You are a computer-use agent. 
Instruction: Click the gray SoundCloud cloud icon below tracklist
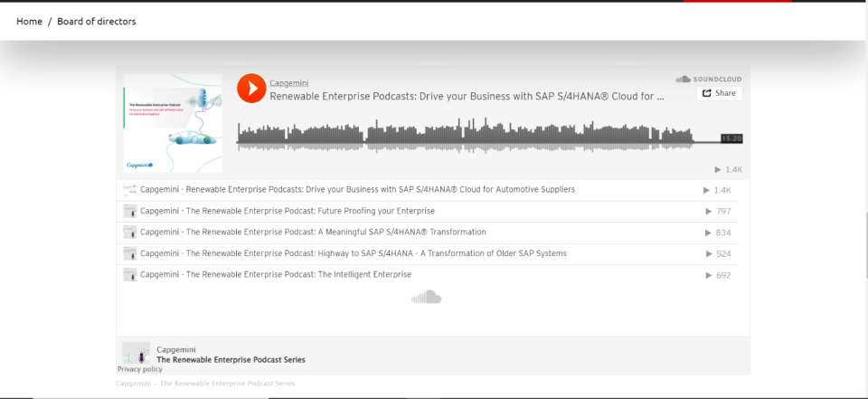pos(427,297)
